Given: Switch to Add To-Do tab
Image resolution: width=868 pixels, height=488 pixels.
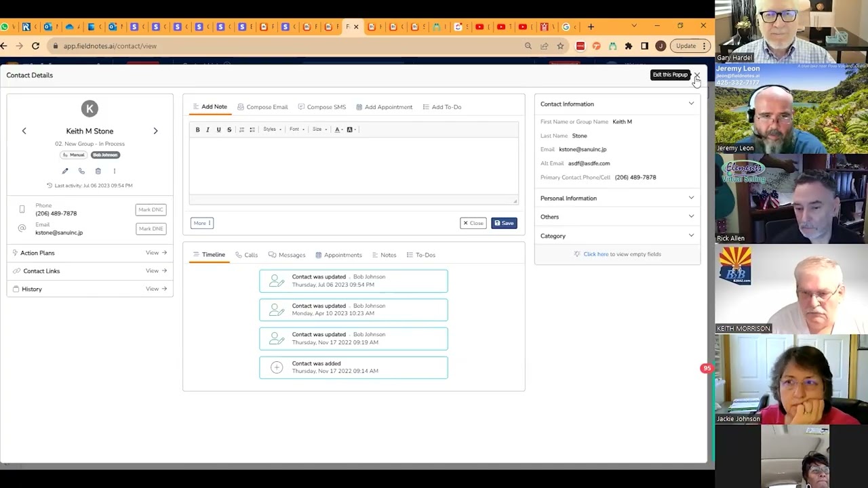Looking at the screenshot, I should click(x=441, y=107).
